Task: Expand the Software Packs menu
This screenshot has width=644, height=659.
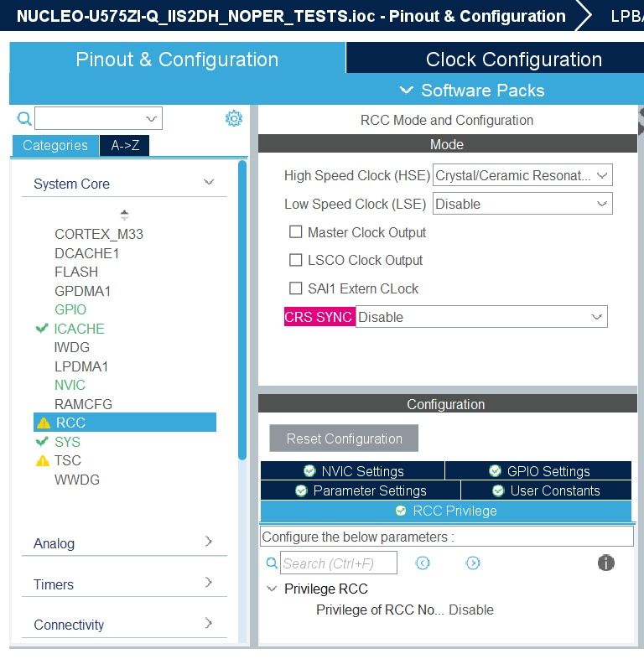Action: click(472, 91)
